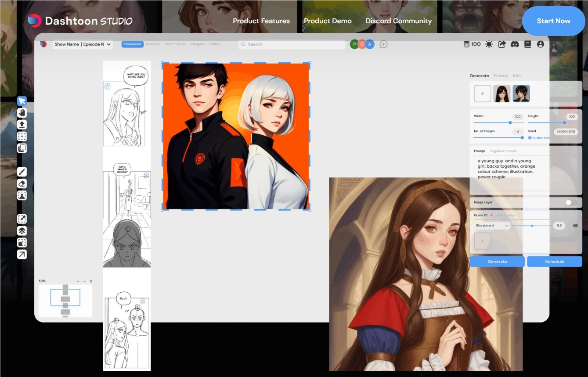Click the add comment bubble icon
The width and height of the screenshot is (588, 377).
click(x=383, y=44)
